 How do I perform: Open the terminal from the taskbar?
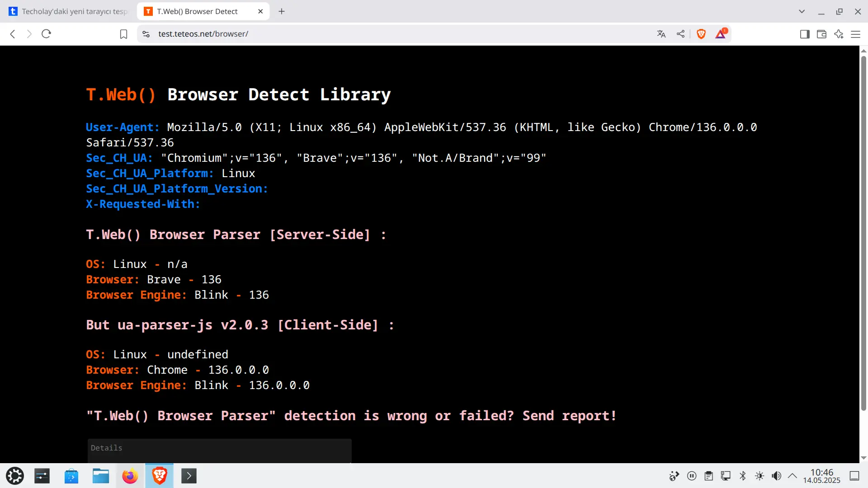pos(189,476)
